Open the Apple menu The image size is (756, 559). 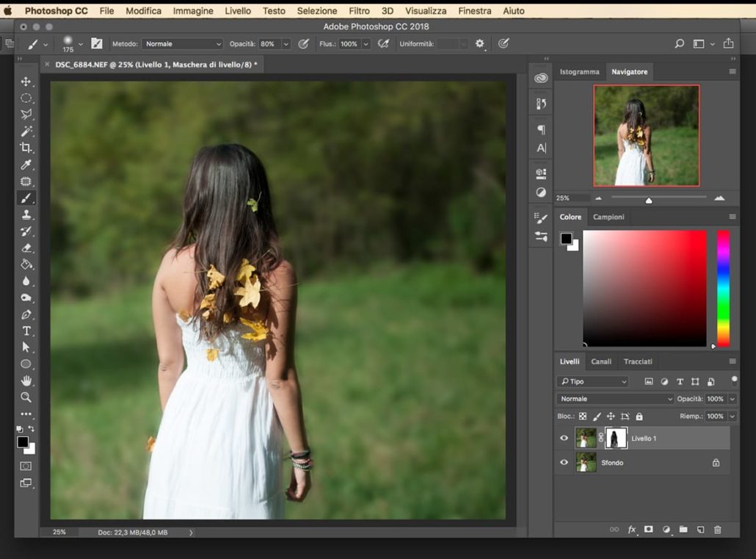click(8, 10)
